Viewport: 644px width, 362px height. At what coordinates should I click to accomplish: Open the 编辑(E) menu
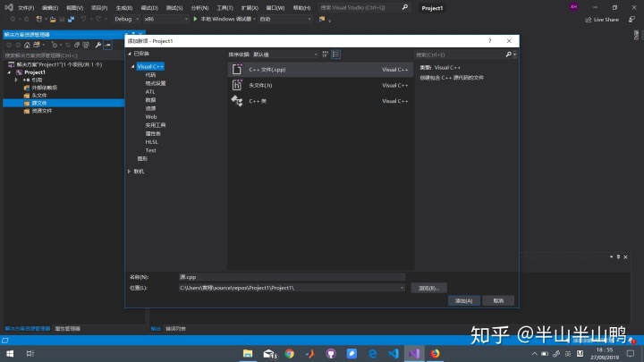[50, 8]
